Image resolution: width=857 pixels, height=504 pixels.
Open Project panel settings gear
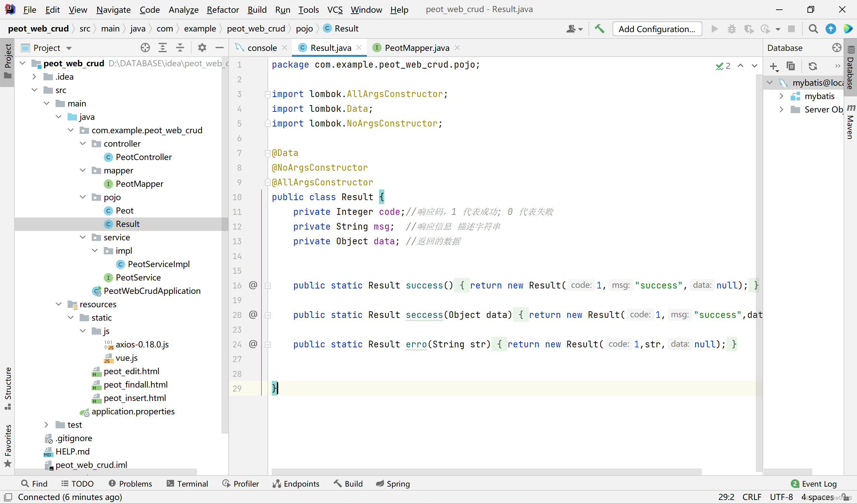(x=202, y=48)
